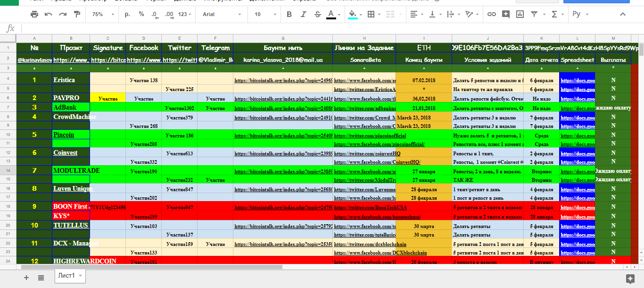Insert a comment
This screenshot has height=288, width=644.
pos(506,14)
